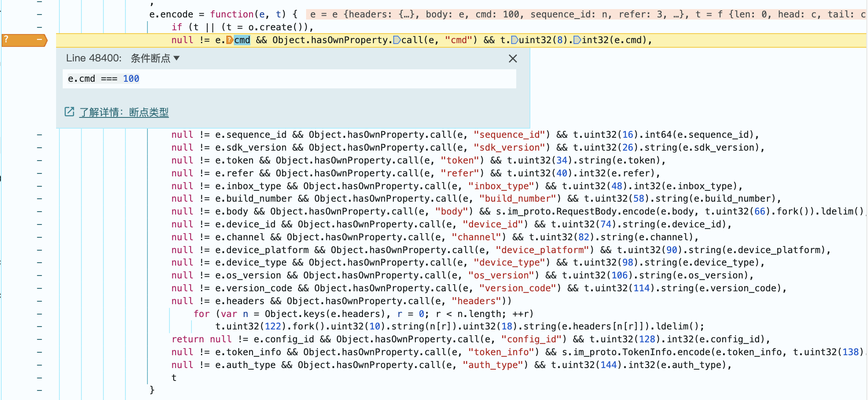Viewport: 868px width, 400px height.
Task: Click inside the e.cmd === 100 condition field
Action: 249,79
